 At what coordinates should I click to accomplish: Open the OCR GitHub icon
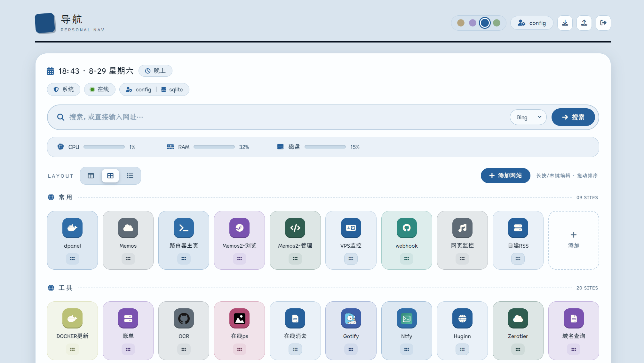184,318
